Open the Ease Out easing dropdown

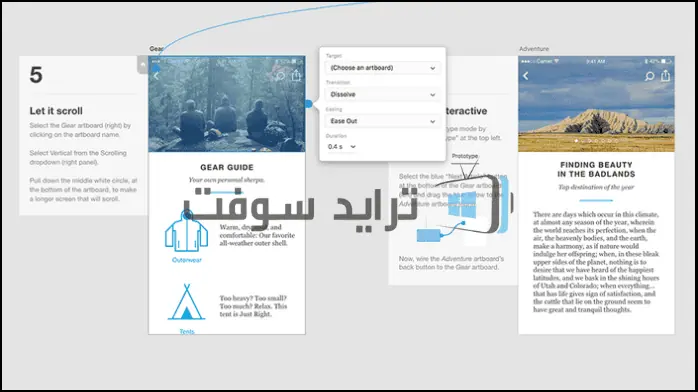(x=382, y=121)
